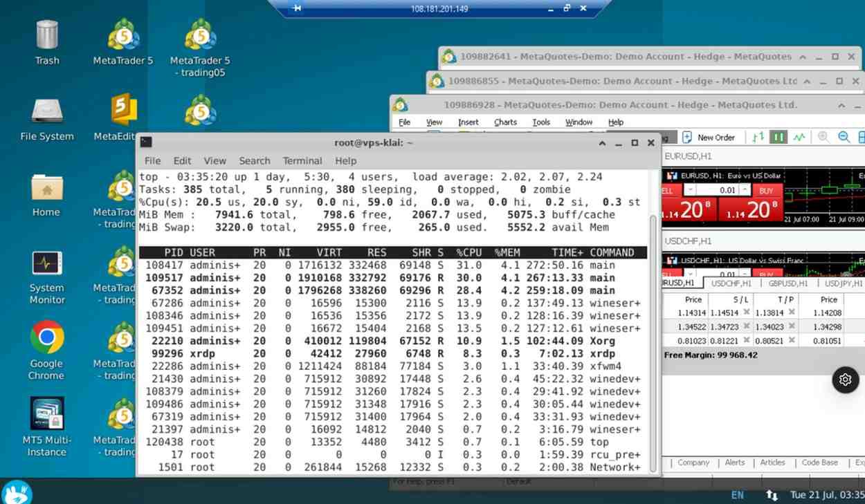Screen dimensions: 865x504
Task: Open the terminal Search menu
Action: [x=255, y=160]
